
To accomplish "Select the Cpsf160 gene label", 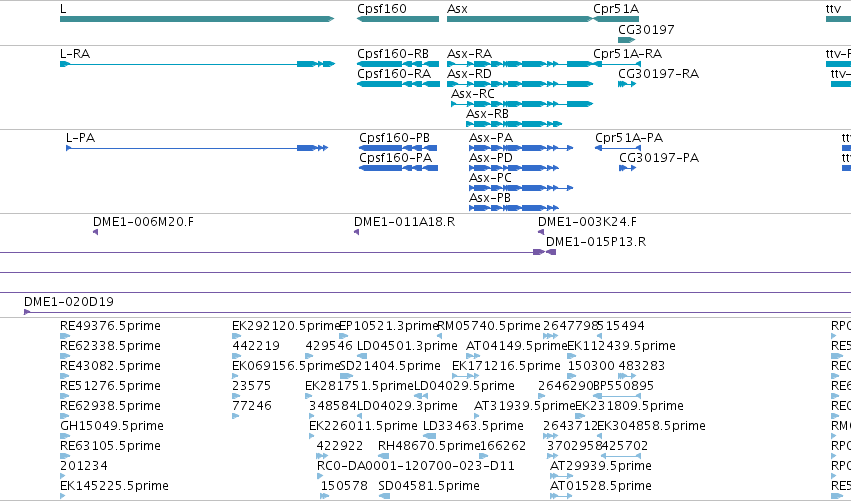I will pos(382,9).
